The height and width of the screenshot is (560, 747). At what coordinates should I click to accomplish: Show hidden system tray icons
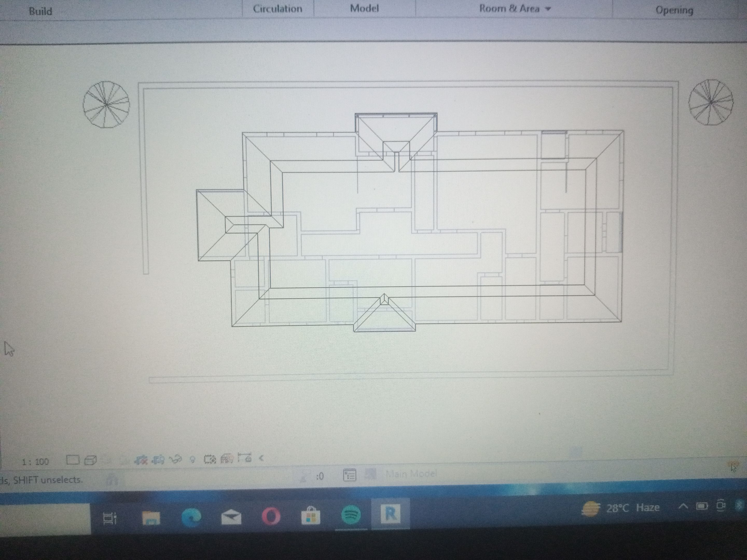coord(683,506)
